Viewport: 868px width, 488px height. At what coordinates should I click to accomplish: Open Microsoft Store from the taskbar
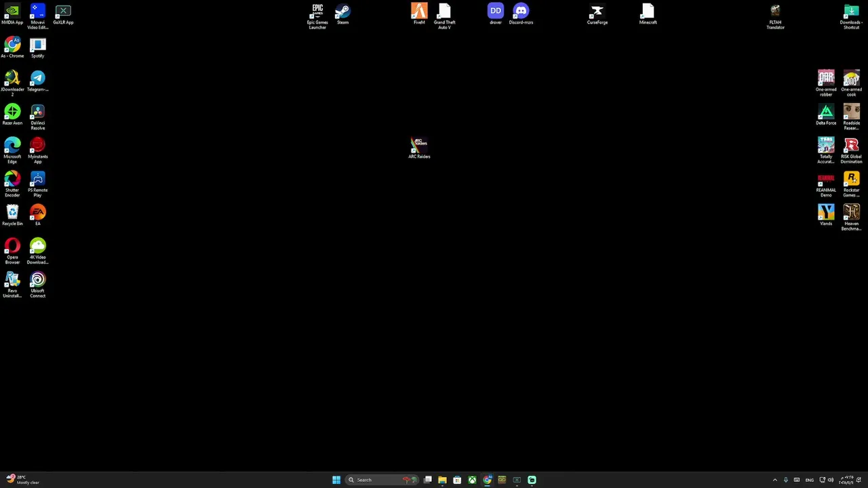click(457, 480)
